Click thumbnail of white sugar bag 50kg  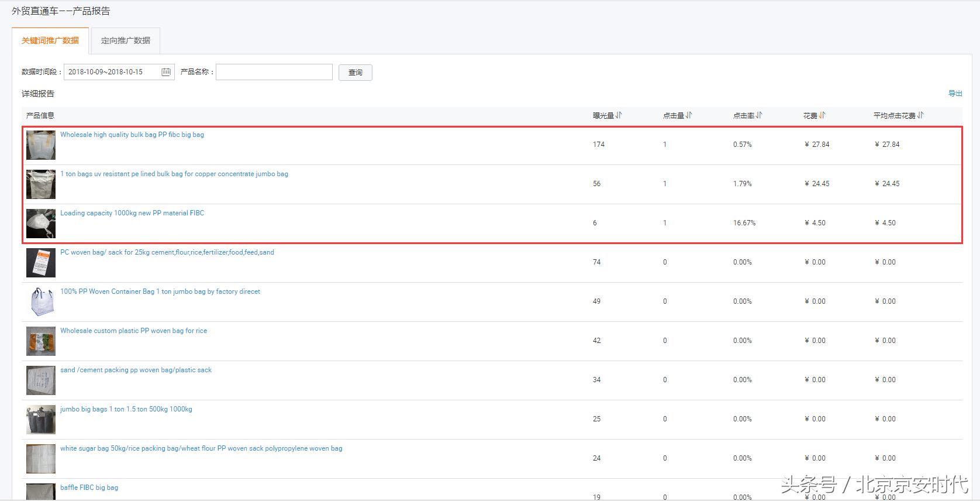coord(41,459)
